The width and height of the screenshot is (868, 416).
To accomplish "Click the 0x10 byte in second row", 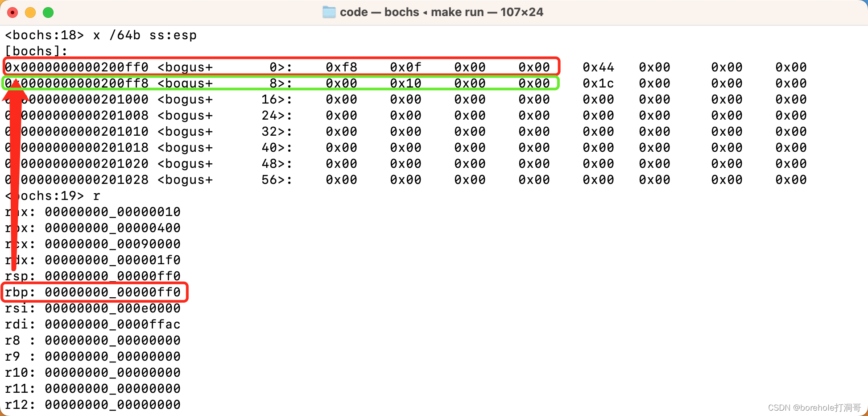I will coord(405,83).
